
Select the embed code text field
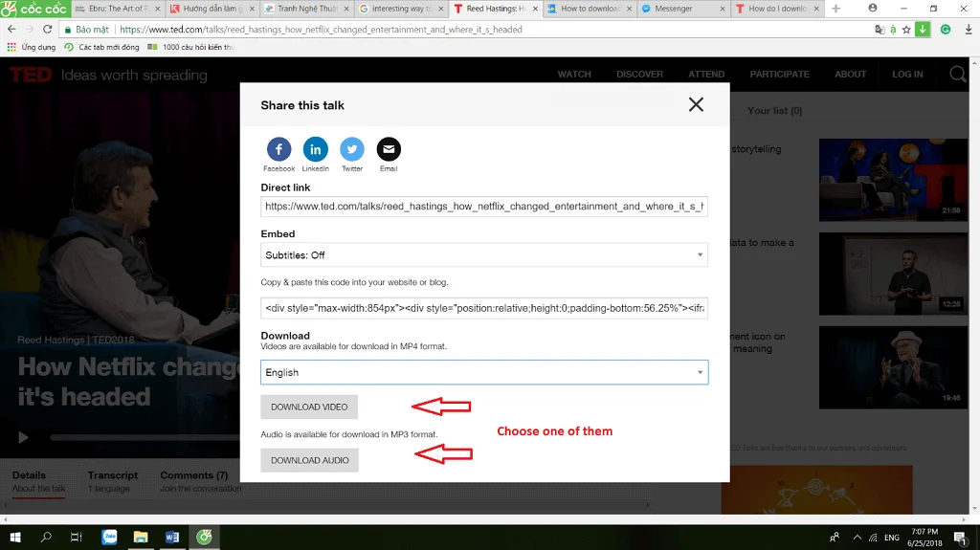click(483, 308)
